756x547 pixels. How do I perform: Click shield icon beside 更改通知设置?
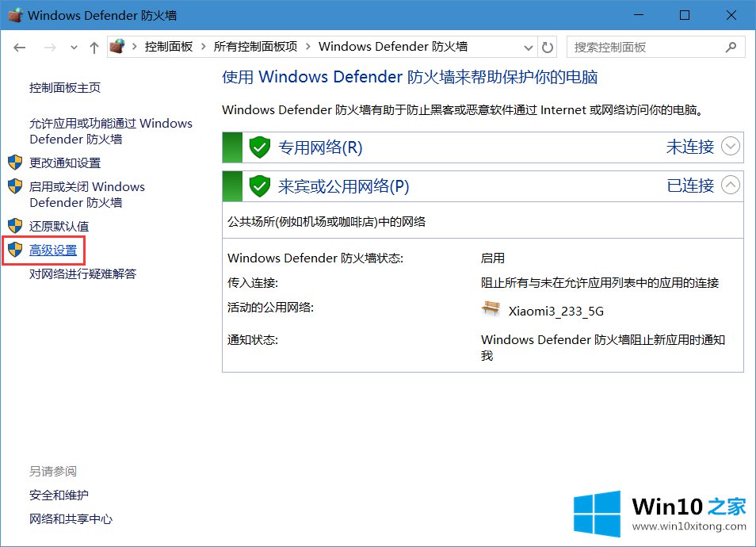15,163
